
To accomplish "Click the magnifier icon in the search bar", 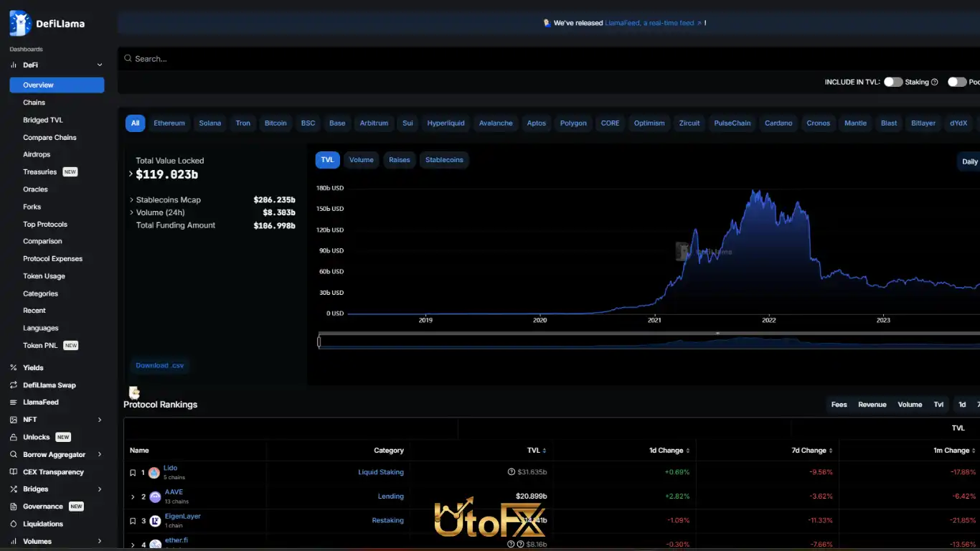I will pos(128,59).
